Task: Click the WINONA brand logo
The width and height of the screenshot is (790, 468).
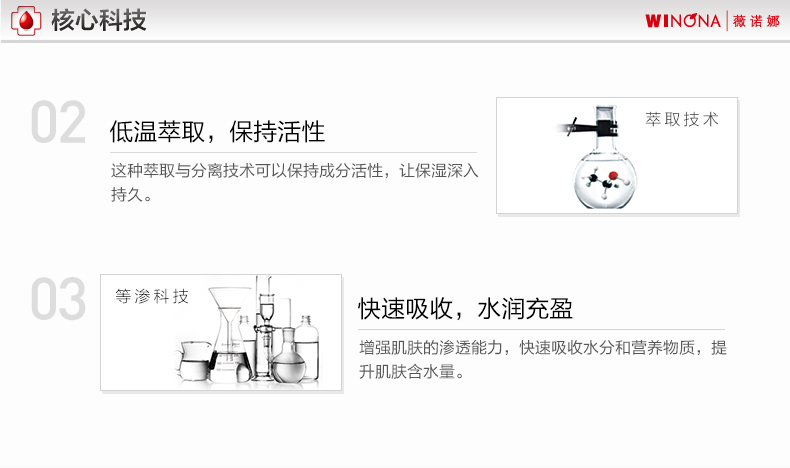Action: pos(683,21)
